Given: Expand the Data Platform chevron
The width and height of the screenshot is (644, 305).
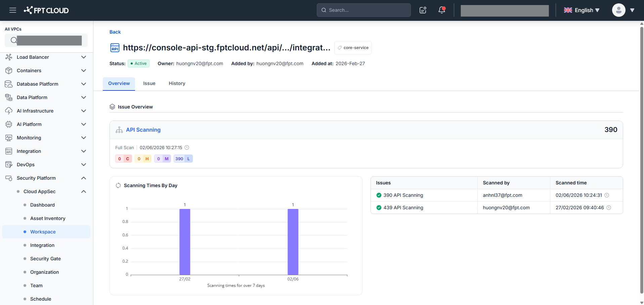Looking at the screenshot, I should [84, 97].
